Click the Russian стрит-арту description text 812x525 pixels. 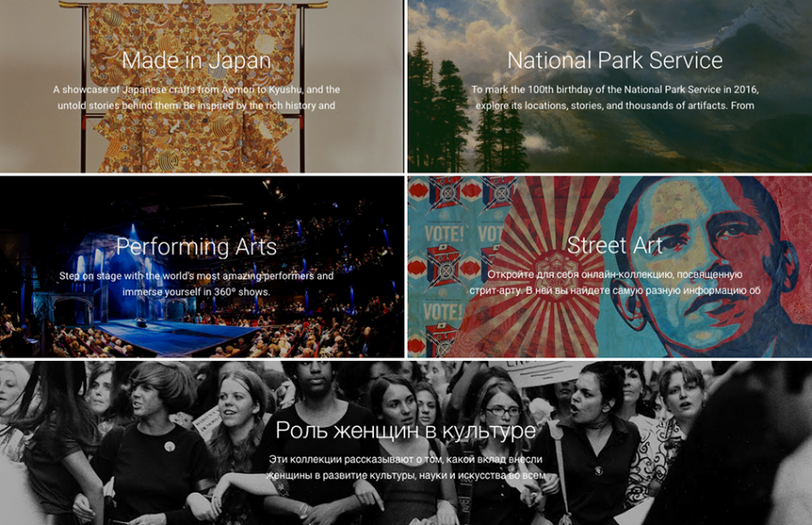[x=615, y=282]
